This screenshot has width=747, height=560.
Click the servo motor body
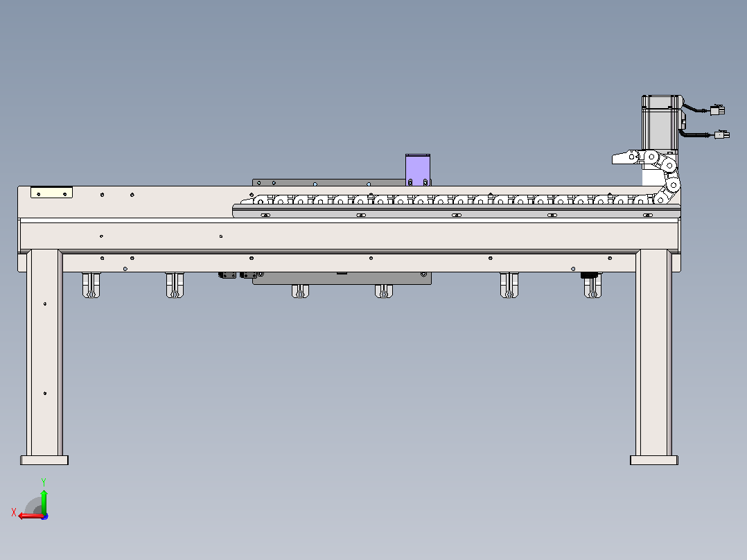coord(660,123)
